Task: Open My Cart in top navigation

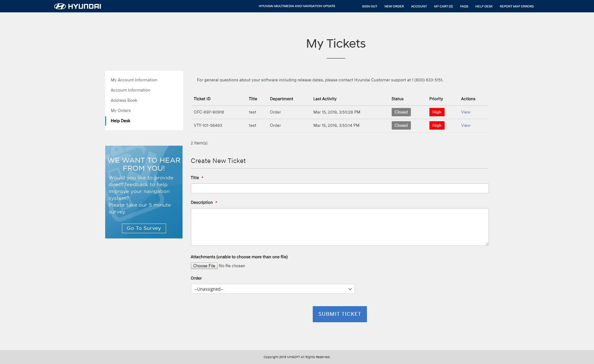Action: pos(443,6)
